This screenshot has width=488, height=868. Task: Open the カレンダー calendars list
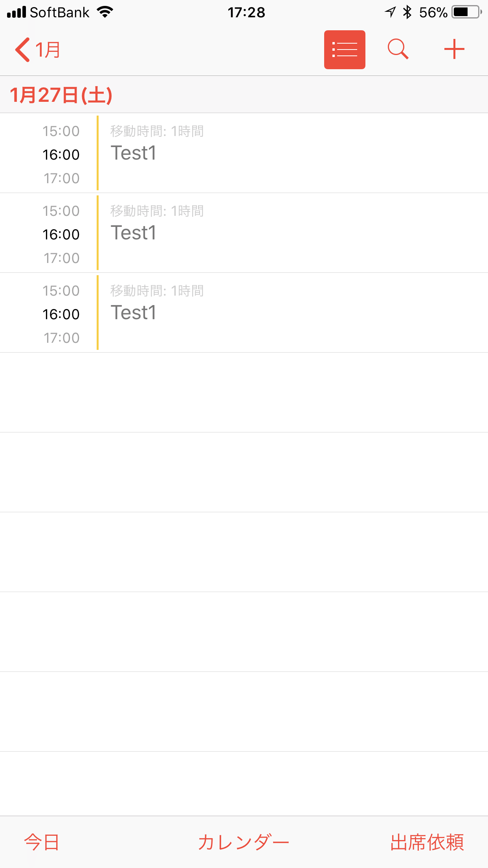[x=244, y=842]
